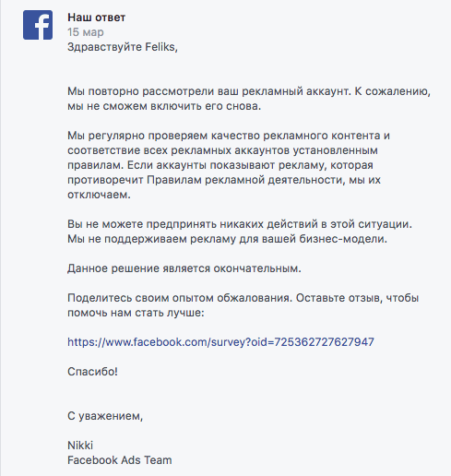
Task: Click the greeting "Здравствуйте Feliks,"
Action: pos(123,47)
